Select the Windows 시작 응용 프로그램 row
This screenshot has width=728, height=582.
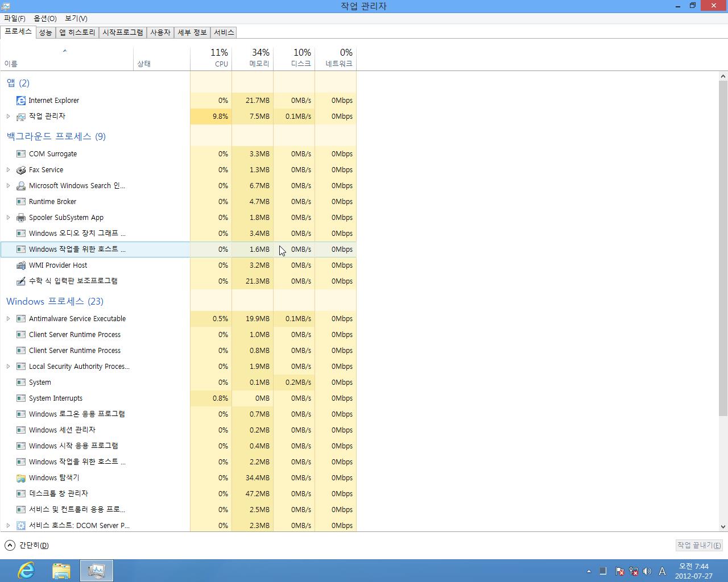click(x=179, y=446)
